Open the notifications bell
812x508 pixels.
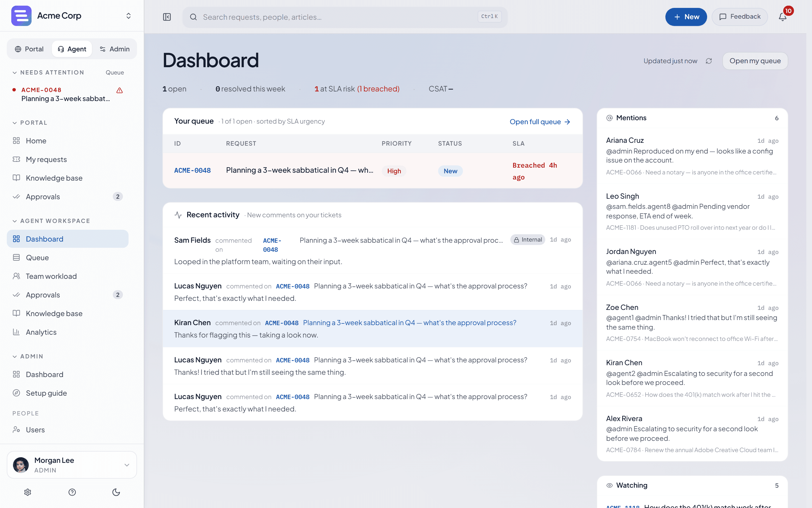782,17
